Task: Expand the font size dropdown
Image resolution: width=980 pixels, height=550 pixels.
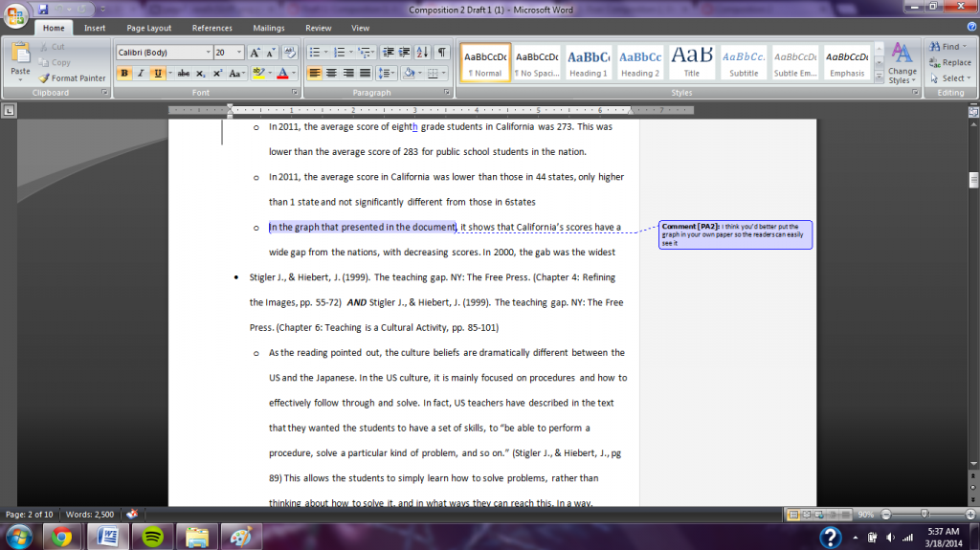Action: click(x=239, y=53)
